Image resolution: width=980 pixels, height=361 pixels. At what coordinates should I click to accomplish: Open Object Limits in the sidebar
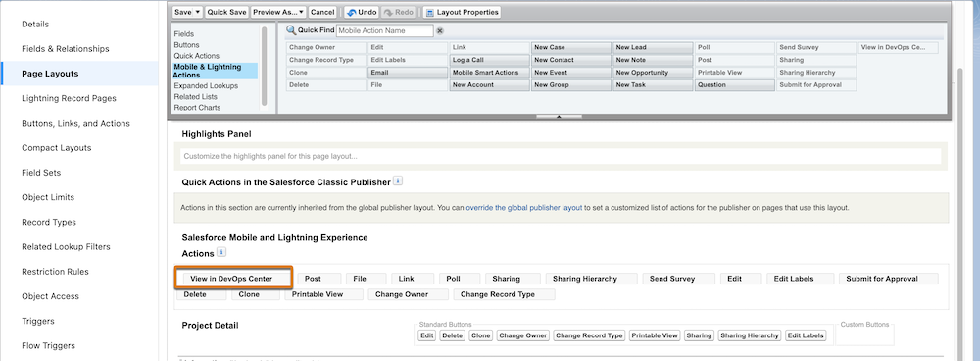point(48,197)
